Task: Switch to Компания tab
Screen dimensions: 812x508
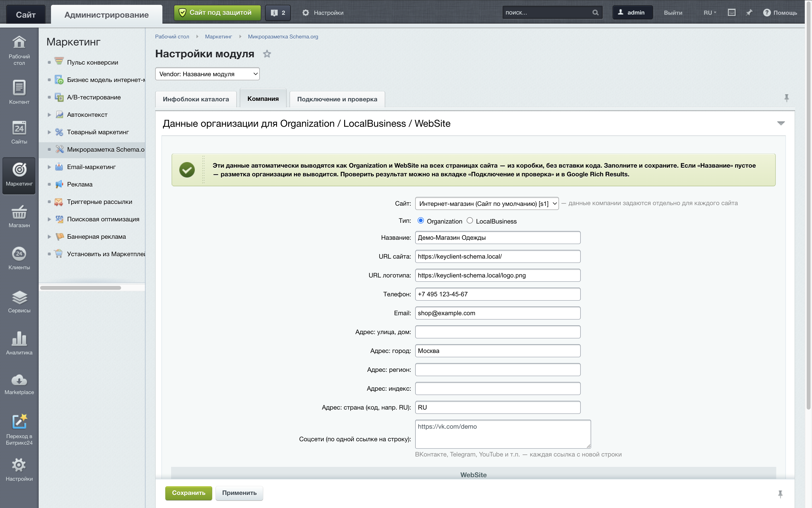Action: [263, 98]
